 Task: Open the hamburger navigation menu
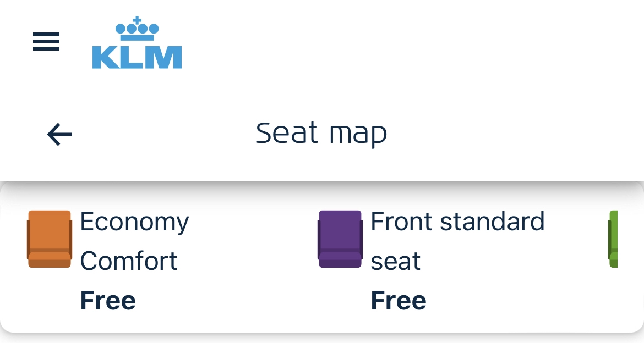tap(46, 42)
